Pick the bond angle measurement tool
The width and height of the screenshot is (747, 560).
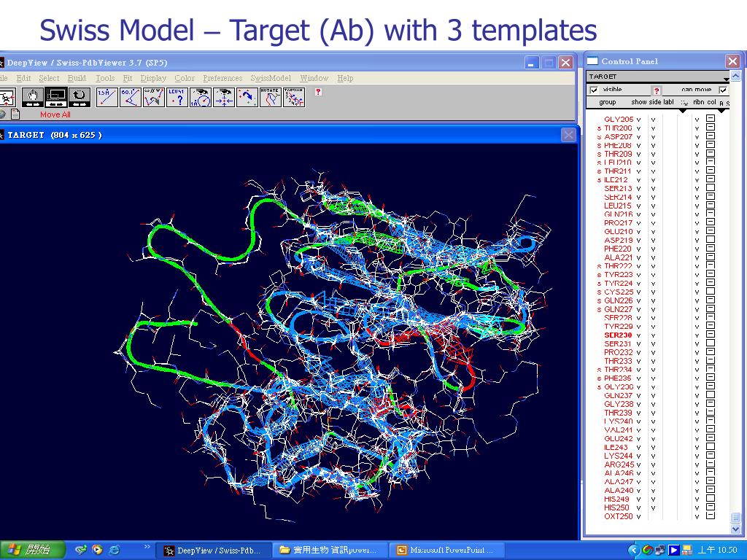tap(130, 98)
